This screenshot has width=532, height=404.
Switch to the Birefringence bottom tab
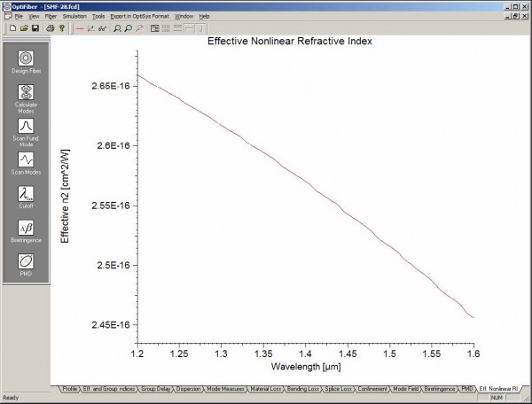[439, 389]
